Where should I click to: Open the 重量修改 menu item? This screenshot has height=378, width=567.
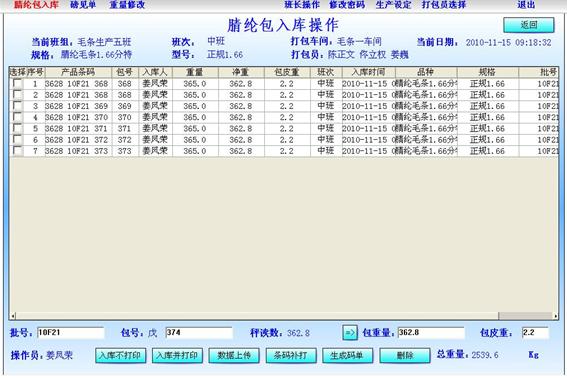[127, 5]
